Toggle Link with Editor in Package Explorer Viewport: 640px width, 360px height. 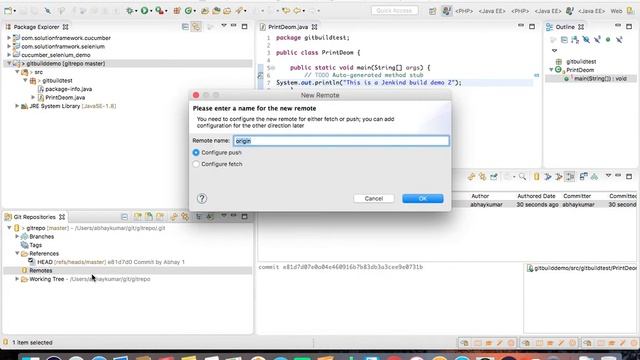[x=196, y=27]
